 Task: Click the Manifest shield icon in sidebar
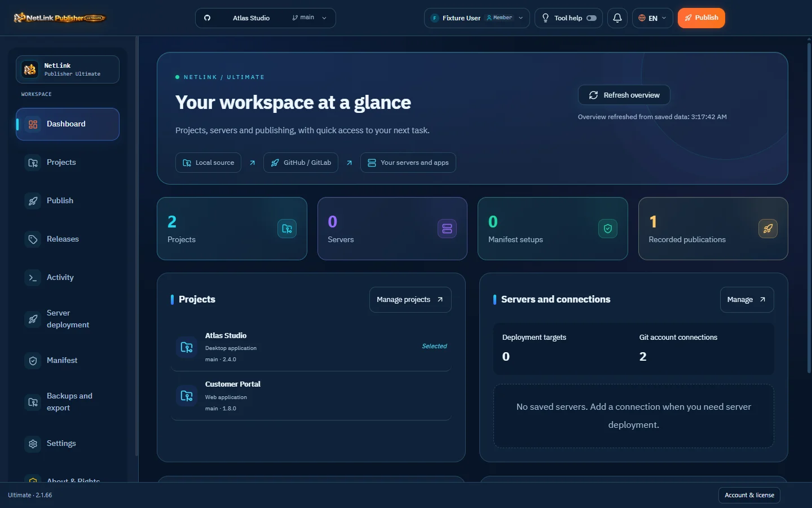point(33,361)
